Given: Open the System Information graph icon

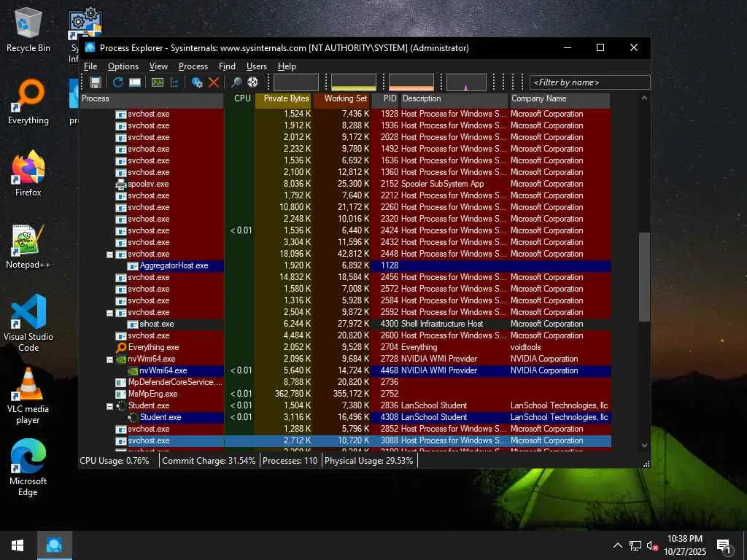Looking at the screenshot, I should pyautogui.click(x=158, y=82).
